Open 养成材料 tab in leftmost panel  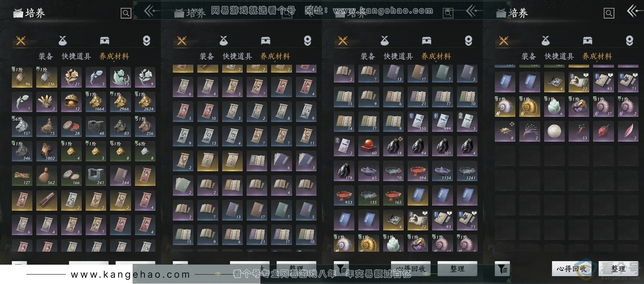click(114, 56)
